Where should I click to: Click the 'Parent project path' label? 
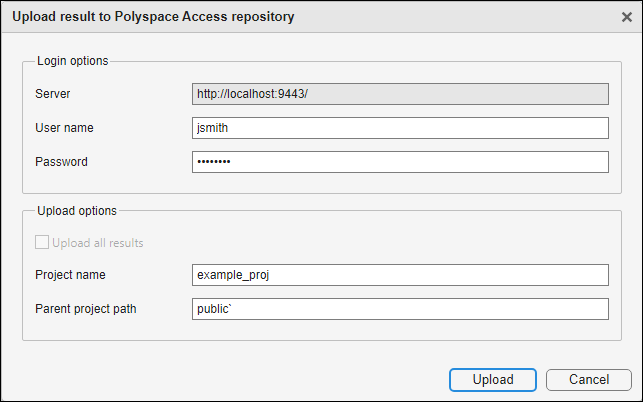coord(85,309)
